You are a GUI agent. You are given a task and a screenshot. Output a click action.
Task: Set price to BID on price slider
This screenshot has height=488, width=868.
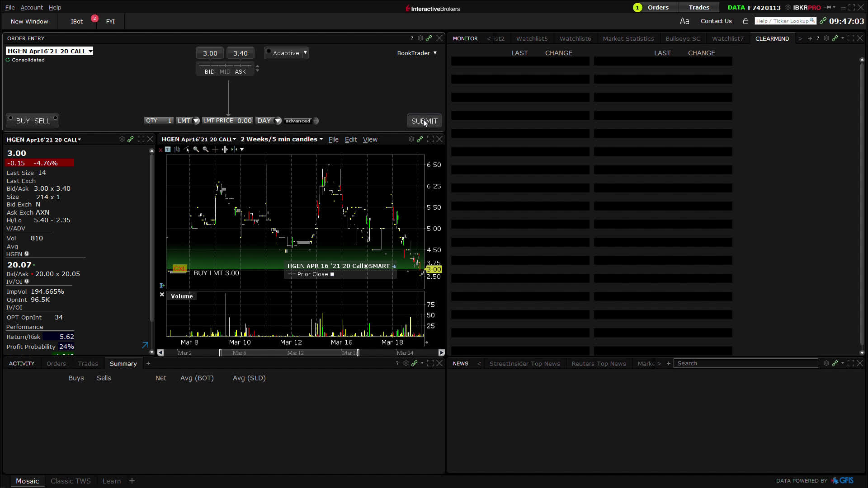coord(209,72)
